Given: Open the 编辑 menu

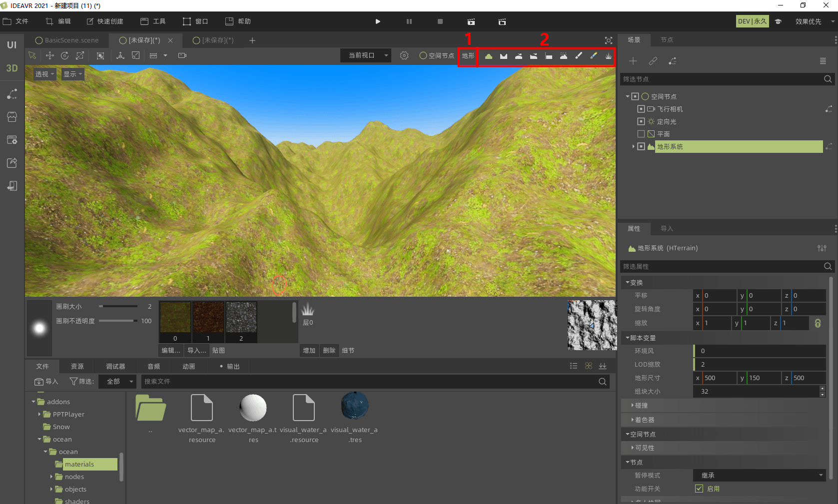Looking at the screenshot, I should [58, 21].
